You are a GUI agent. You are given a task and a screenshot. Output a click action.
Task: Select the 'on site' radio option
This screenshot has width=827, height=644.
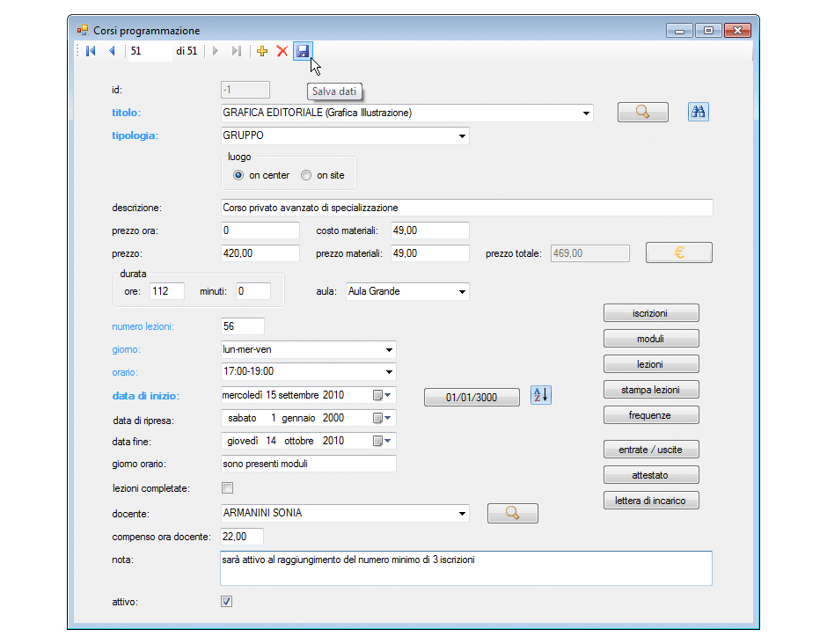(x=306, y=175)
